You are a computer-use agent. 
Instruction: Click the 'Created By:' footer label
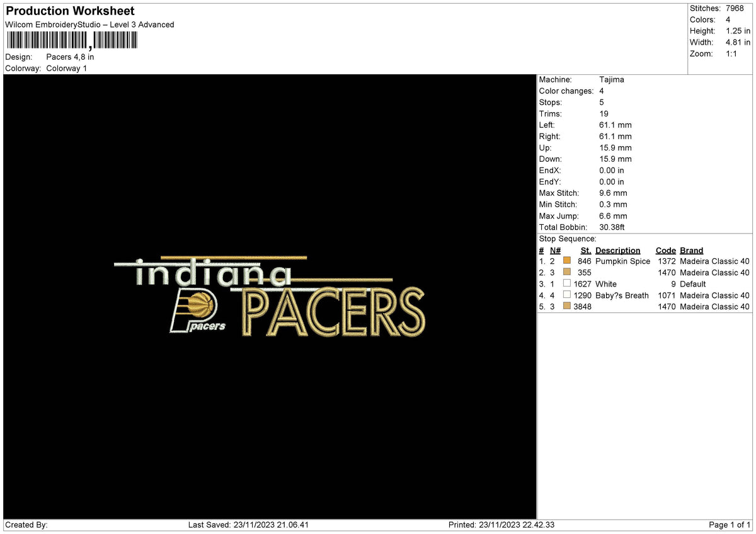(x=26, y=525)
